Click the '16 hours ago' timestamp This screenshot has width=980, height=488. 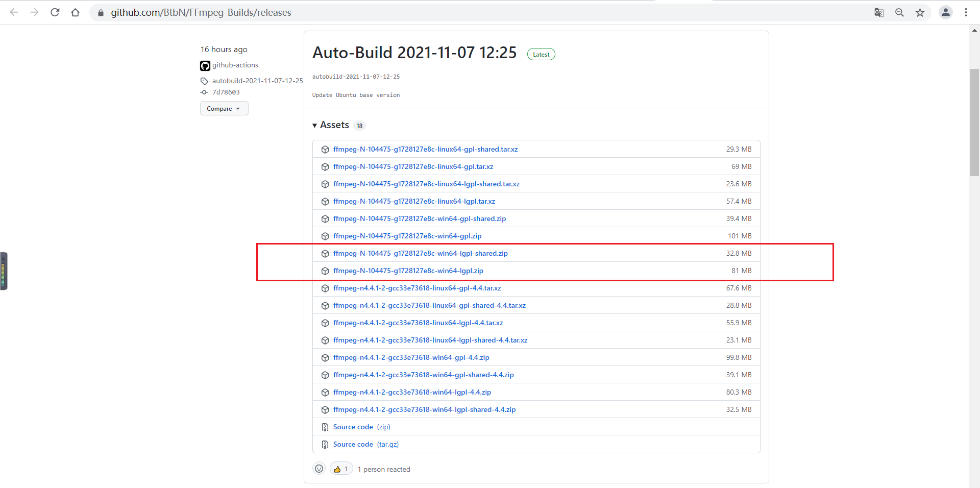click(x=224, y=50)
